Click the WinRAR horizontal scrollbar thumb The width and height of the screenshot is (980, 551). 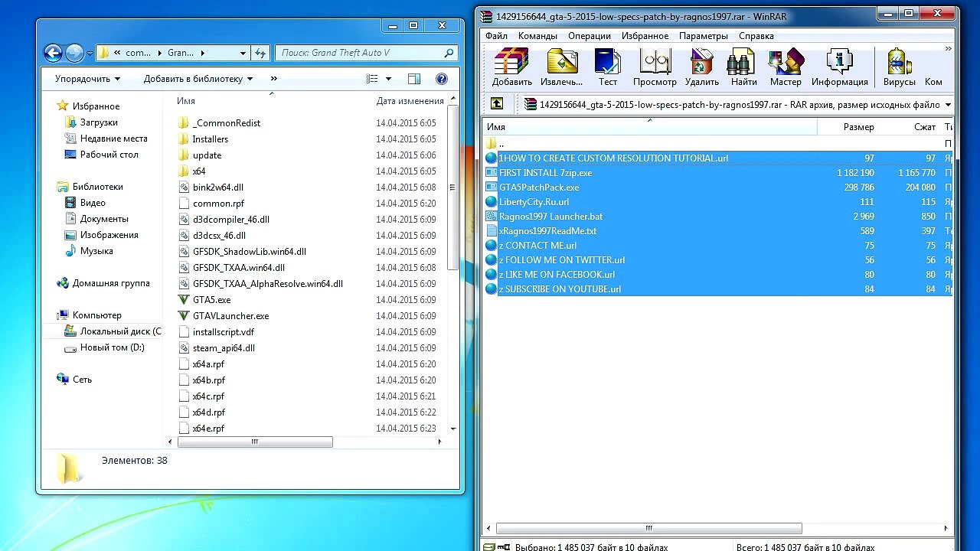coord(648,528)
